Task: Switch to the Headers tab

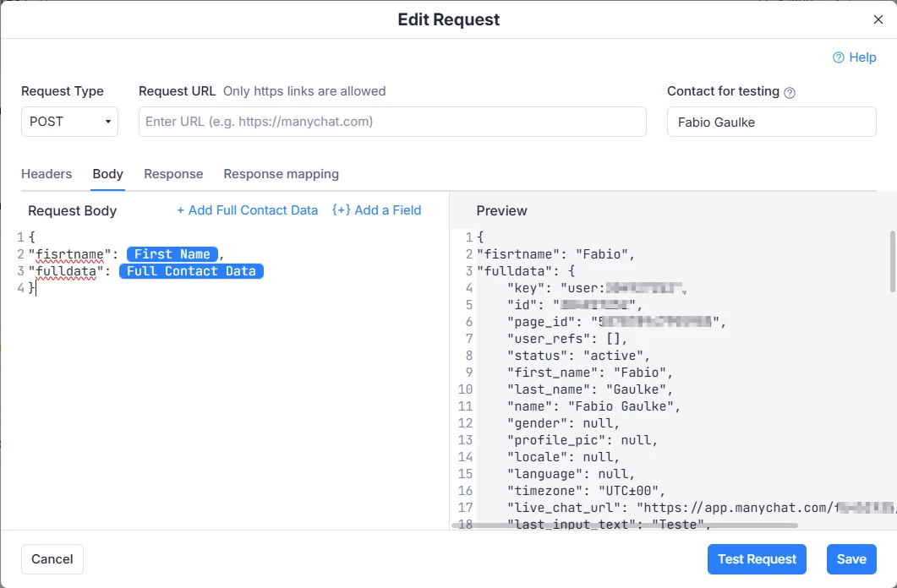Action: (46, 174)
